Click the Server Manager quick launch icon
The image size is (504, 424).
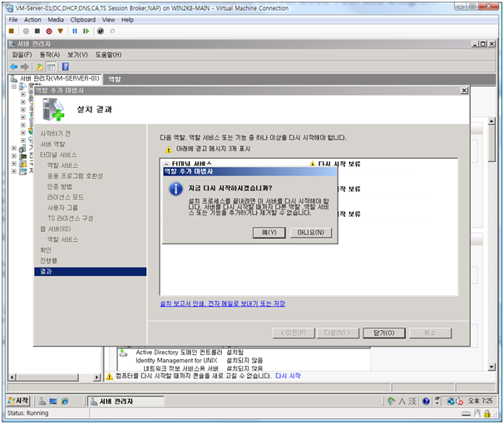point(42,402)
